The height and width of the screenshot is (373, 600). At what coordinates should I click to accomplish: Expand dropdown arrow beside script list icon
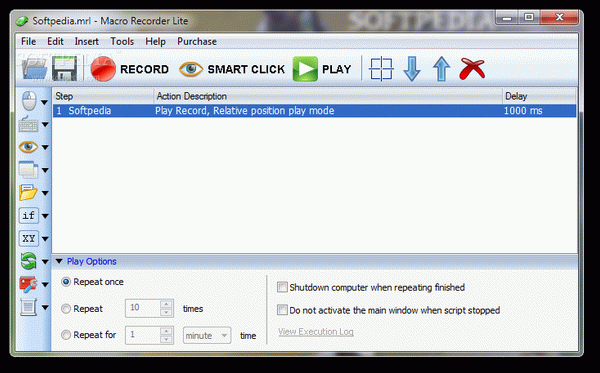pos(45,307)
